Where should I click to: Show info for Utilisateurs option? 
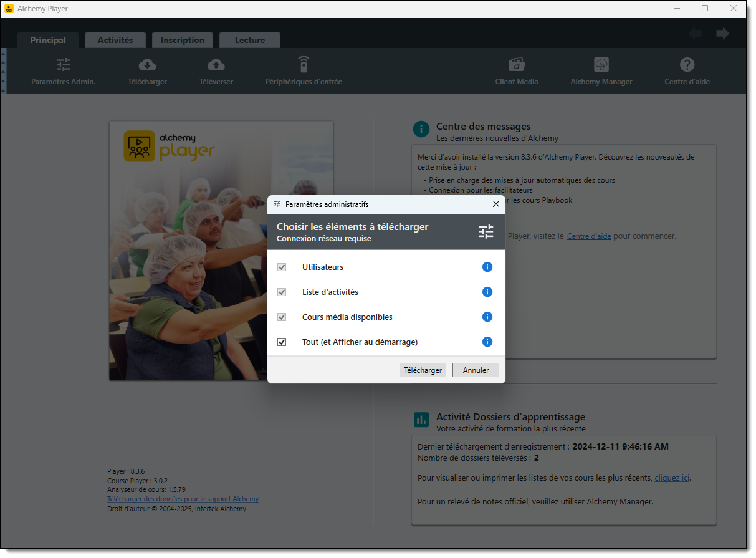(x=487, y=267)
